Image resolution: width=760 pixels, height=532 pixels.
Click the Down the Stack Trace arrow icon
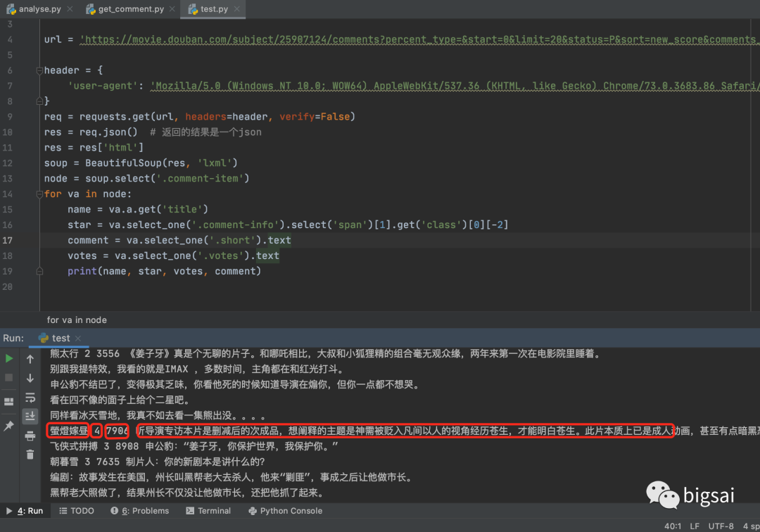point(30,378)
